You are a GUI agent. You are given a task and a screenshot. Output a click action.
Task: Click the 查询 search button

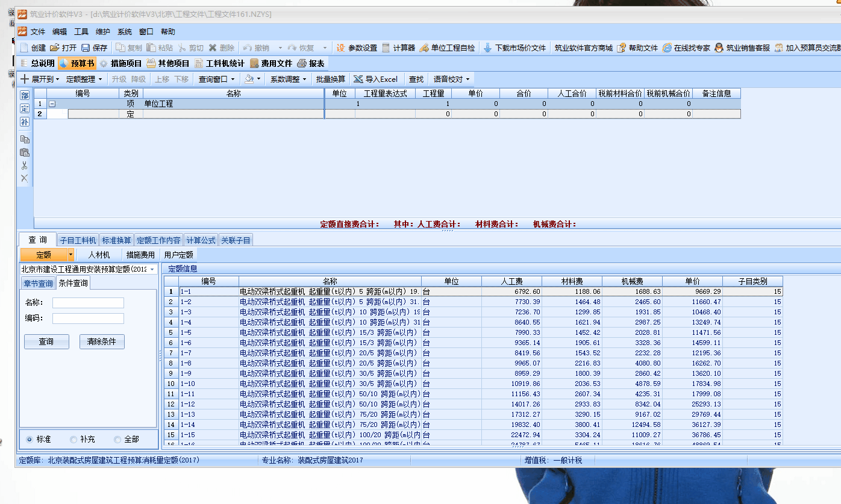(x=46, y=341)
